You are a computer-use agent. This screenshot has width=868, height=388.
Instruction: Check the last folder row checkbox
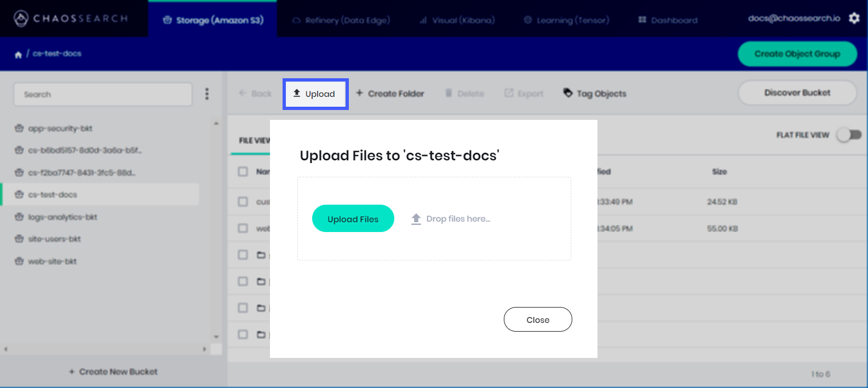tap(243, 334)
